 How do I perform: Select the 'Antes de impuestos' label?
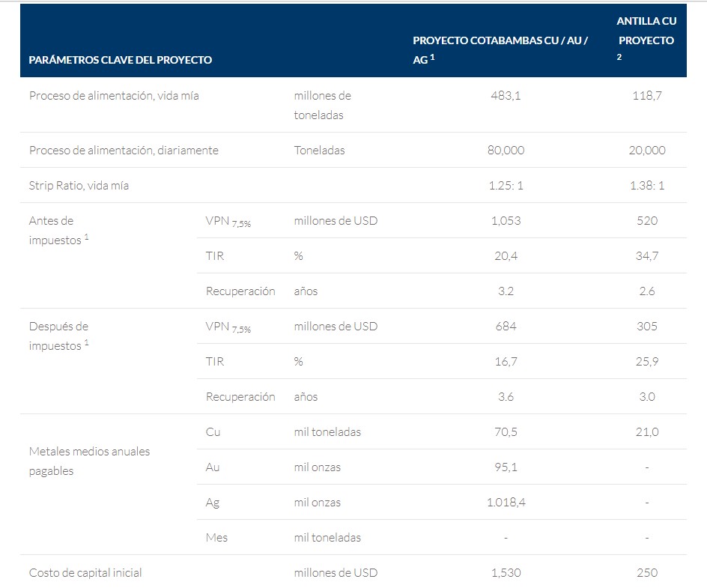tap(58, 231)
